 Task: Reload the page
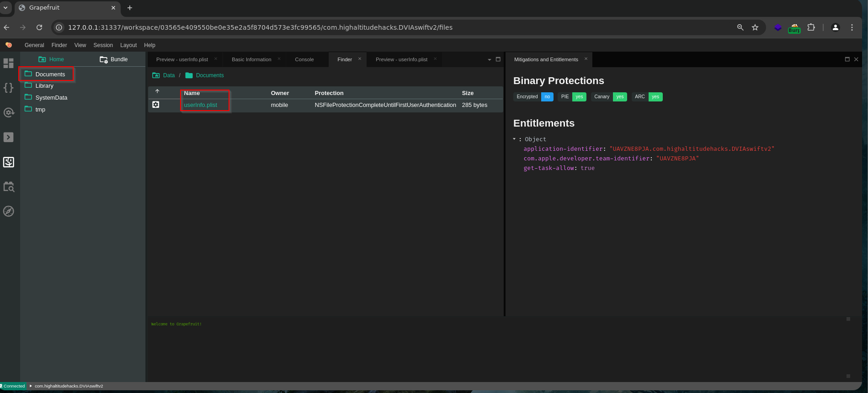39,27
